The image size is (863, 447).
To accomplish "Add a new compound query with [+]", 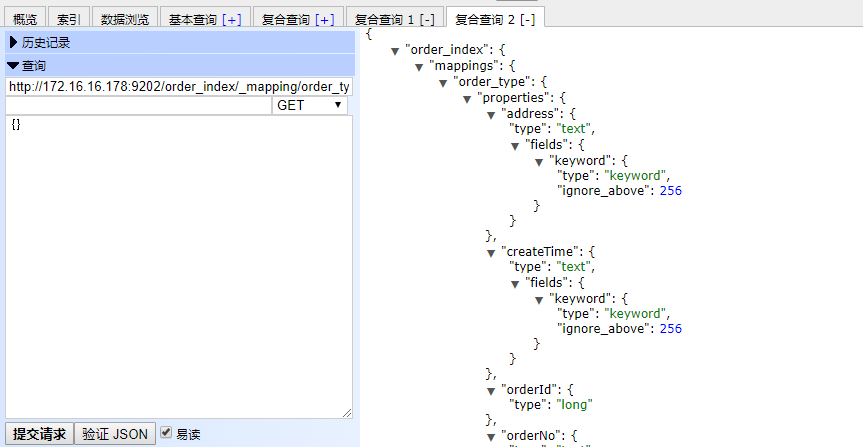I will point(325,20).
